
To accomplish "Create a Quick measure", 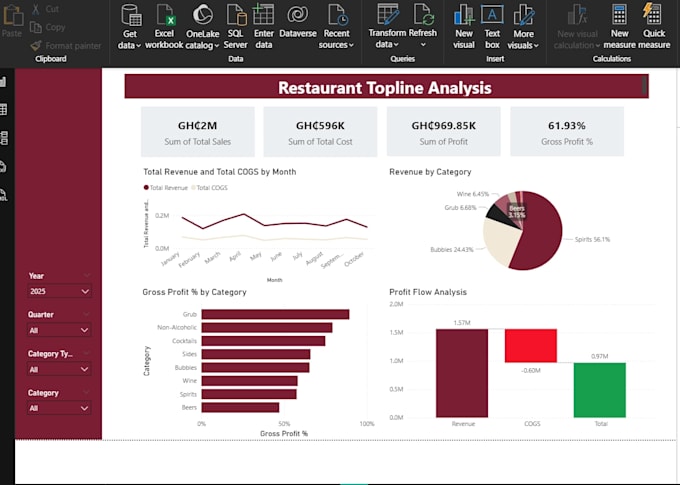I will [x=654, y=26].
